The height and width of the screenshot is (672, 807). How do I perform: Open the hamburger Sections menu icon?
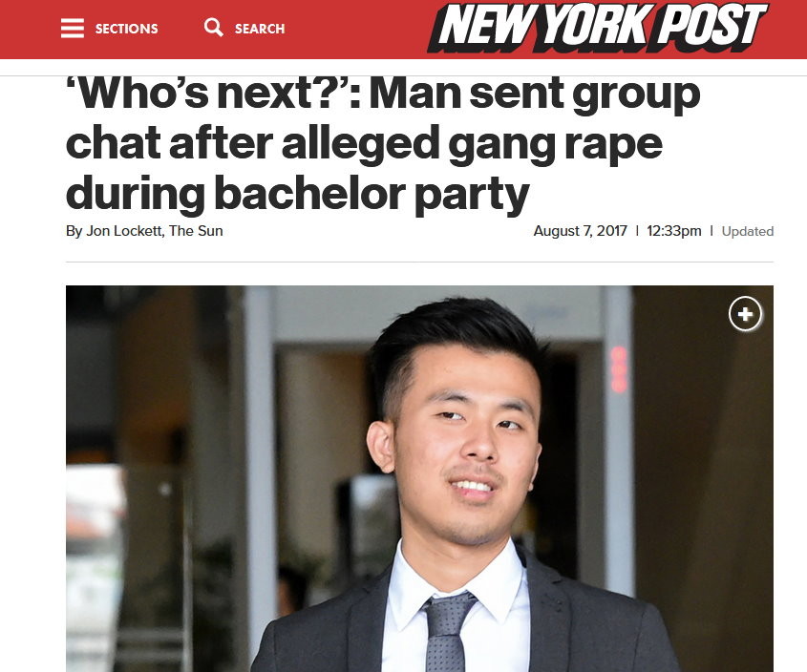tap(72, 29)
